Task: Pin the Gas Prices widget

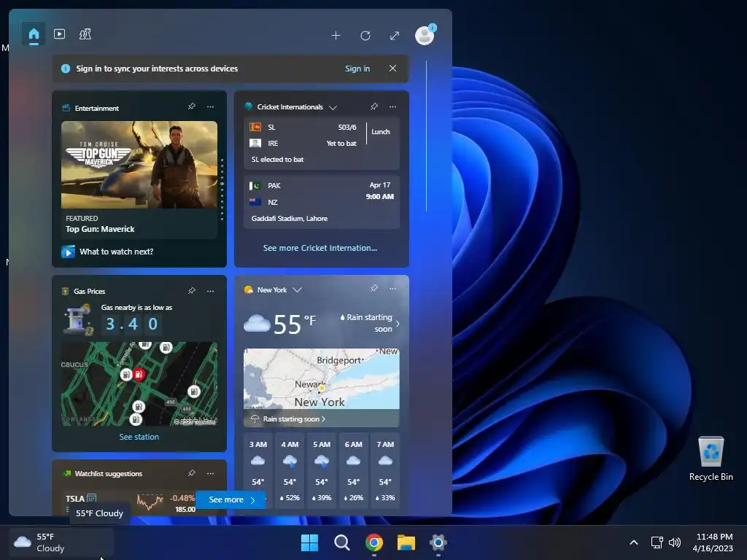Action: click(192, 291)
